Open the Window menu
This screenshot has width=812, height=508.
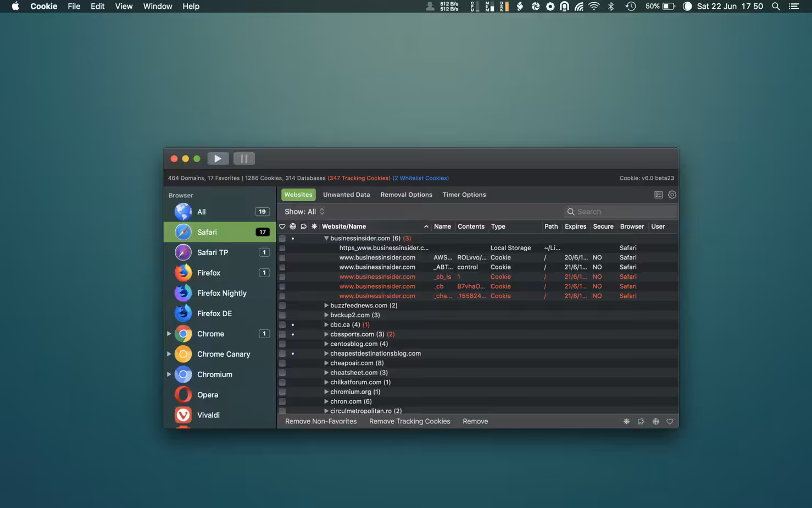[x=158, y=6]
